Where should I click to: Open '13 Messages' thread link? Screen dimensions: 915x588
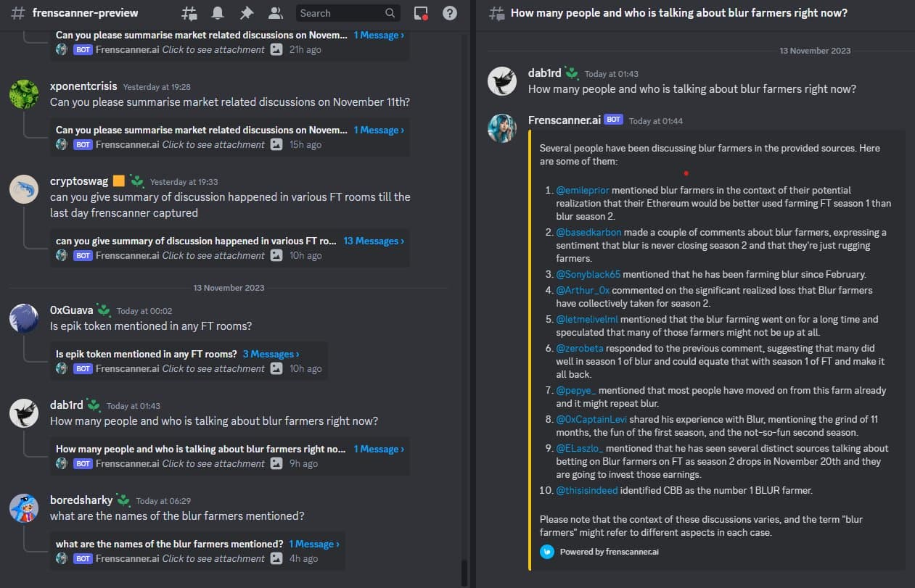(374, 241)
